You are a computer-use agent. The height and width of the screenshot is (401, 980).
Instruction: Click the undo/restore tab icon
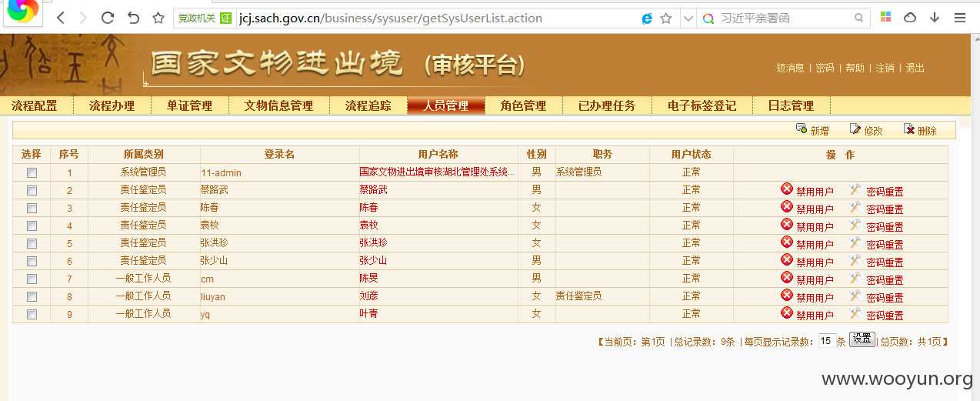(133, 18)
